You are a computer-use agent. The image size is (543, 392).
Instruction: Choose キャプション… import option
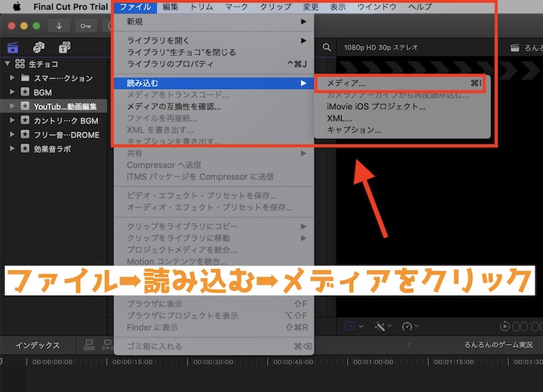click(402, 130)
